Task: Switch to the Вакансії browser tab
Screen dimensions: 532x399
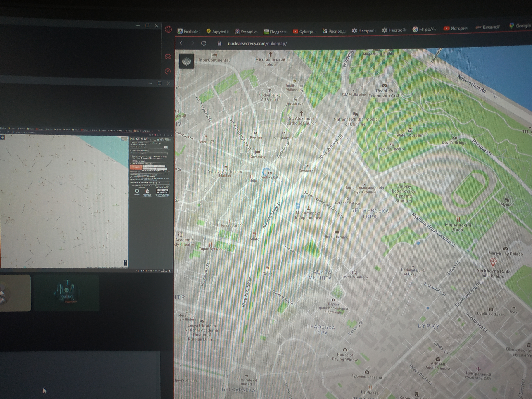Action: coord(488,27)
